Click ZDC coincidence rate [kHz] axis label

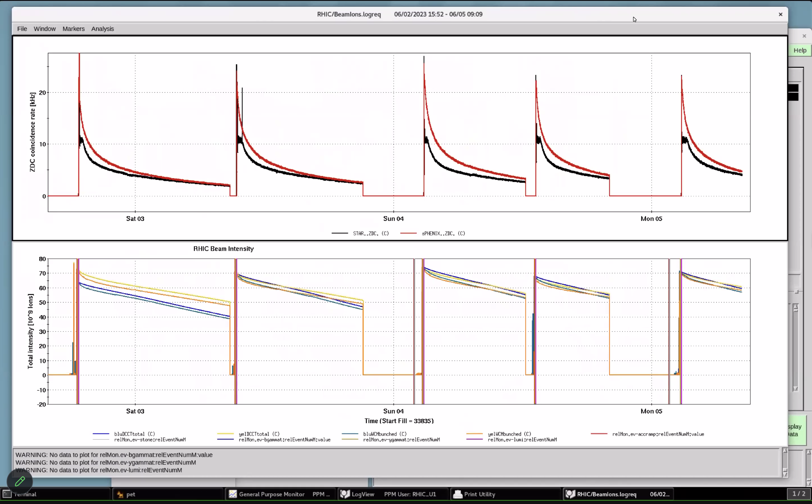pos(32,132)
